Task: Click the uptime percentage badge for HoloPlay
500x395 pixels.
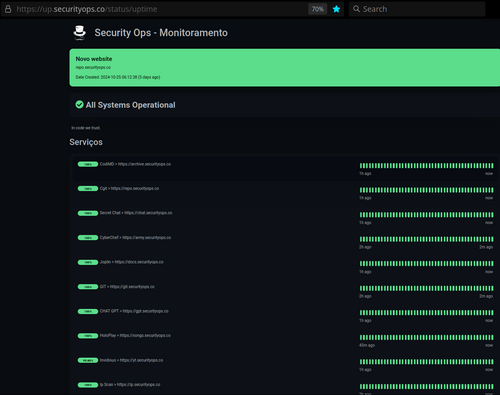Action: 88,336
